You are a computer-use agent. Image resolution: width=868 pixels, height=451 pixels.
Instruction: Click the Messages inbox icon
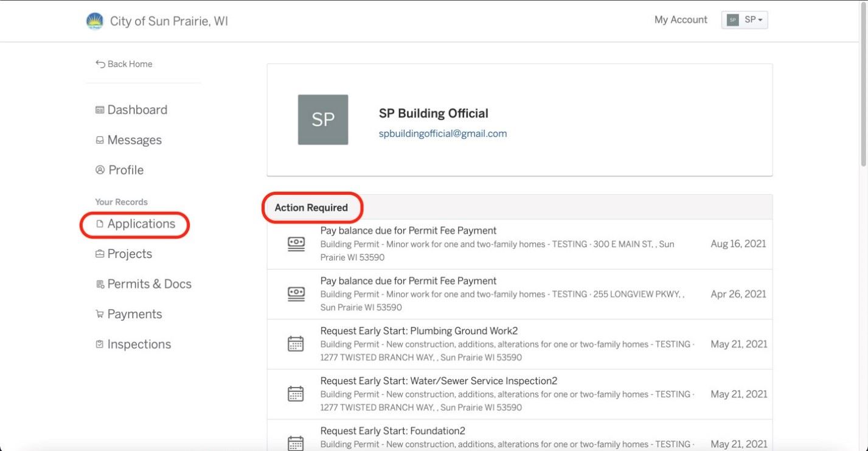100,140
